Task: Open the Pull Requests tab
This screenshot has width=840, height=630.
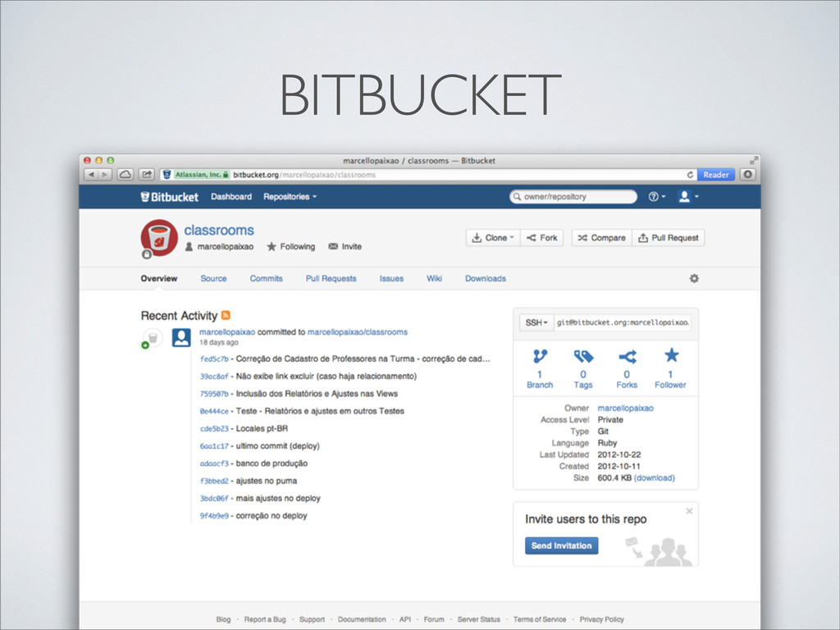Action: click(331, 279)
